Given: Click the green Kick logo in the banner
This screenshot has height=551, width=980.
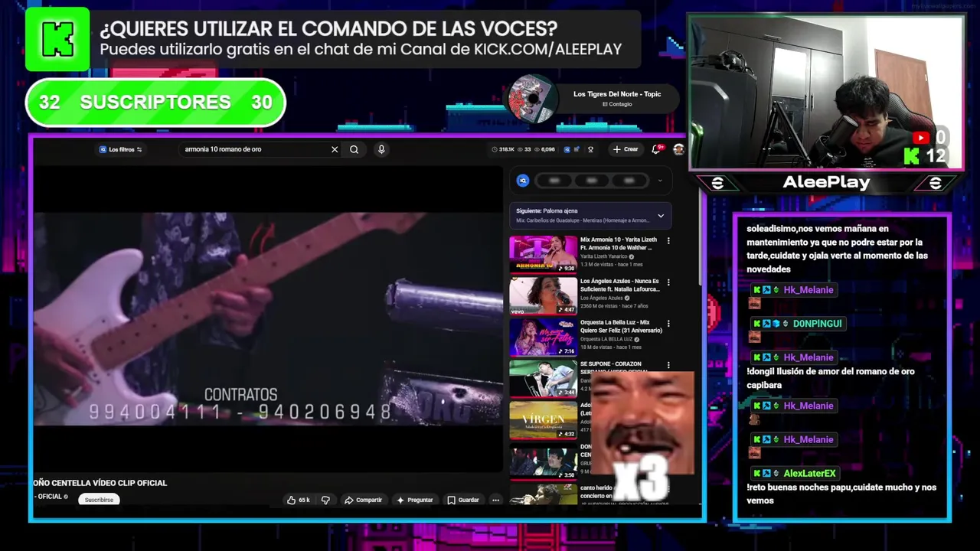Looking at the screenshot, I should click(57, 39).
